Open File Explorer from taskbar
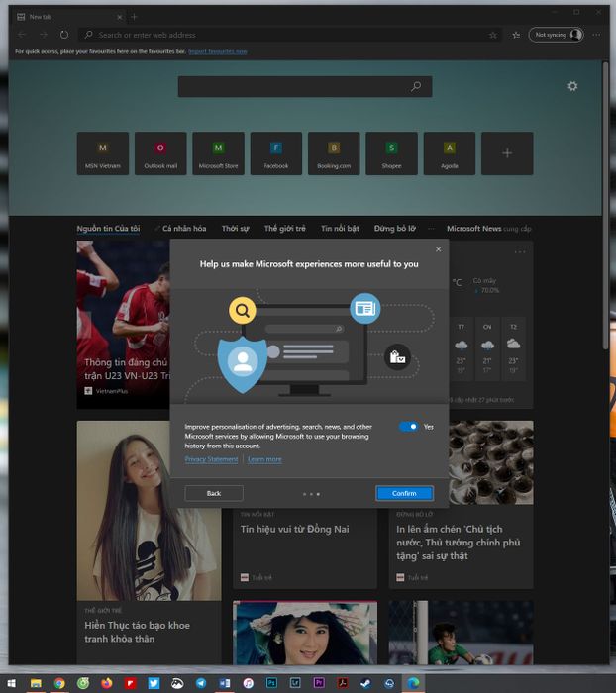616x693 pixels. [36, 683]
